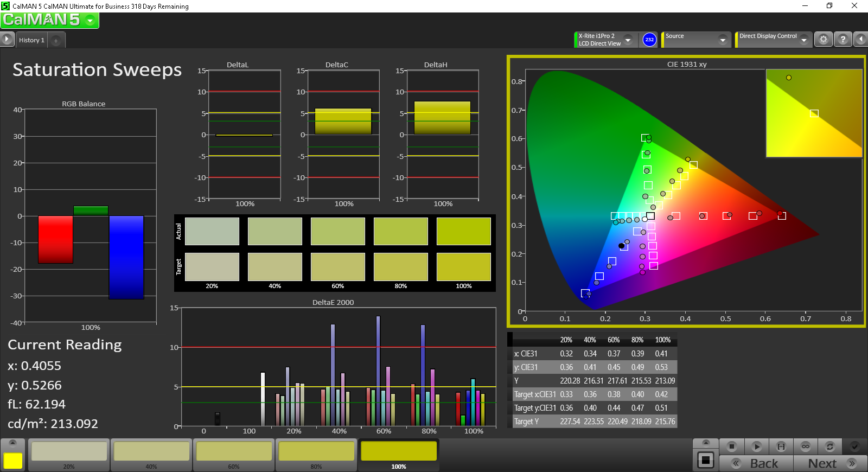Start continuous reading with infinity icon

806,447
